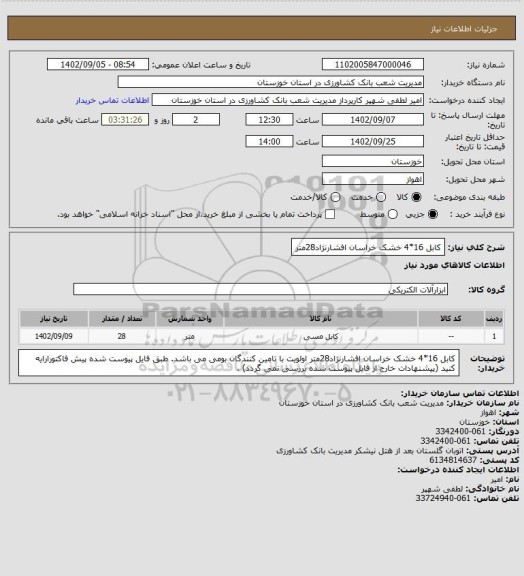Click the جزئیات اطلاعات نیاز header bar

click(262, 28)
